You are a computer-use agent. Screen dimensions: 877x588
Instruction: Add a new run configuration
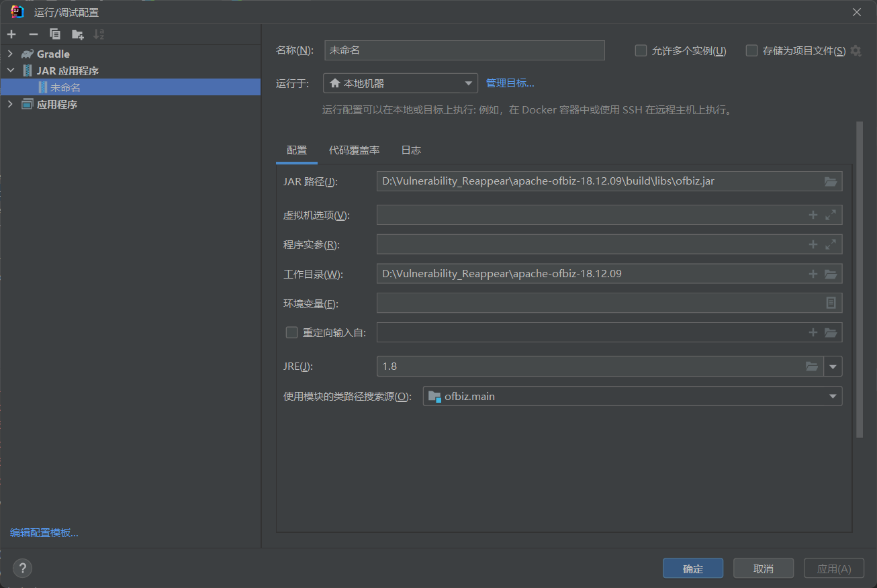pos(11,34)
